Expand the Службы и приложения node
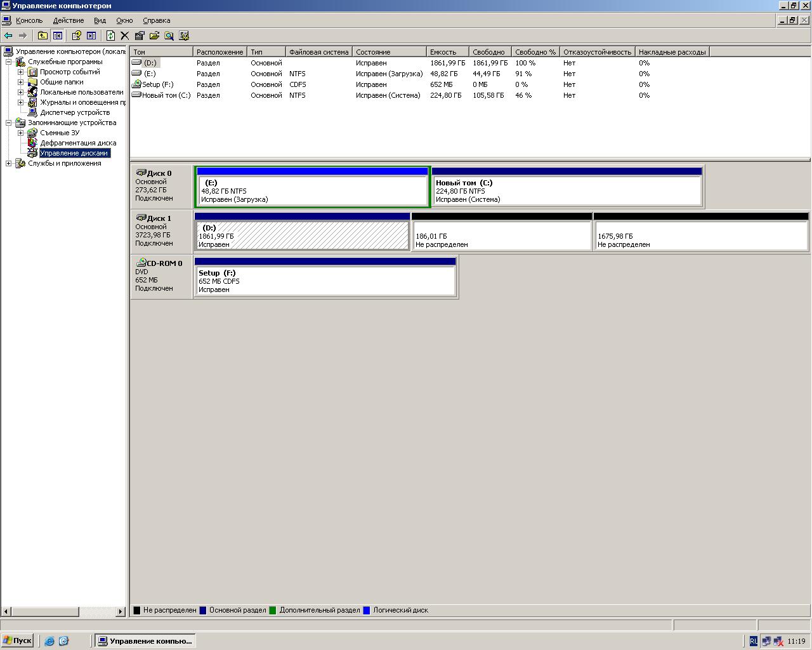Viewport: 812px width, 650px height. [9, 163]
